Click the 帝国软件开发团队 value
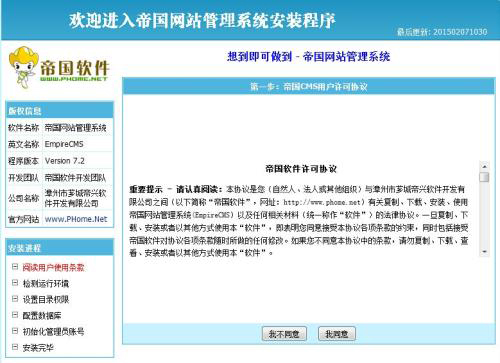The width and height of the screenshot is (500, 363). 76,178
